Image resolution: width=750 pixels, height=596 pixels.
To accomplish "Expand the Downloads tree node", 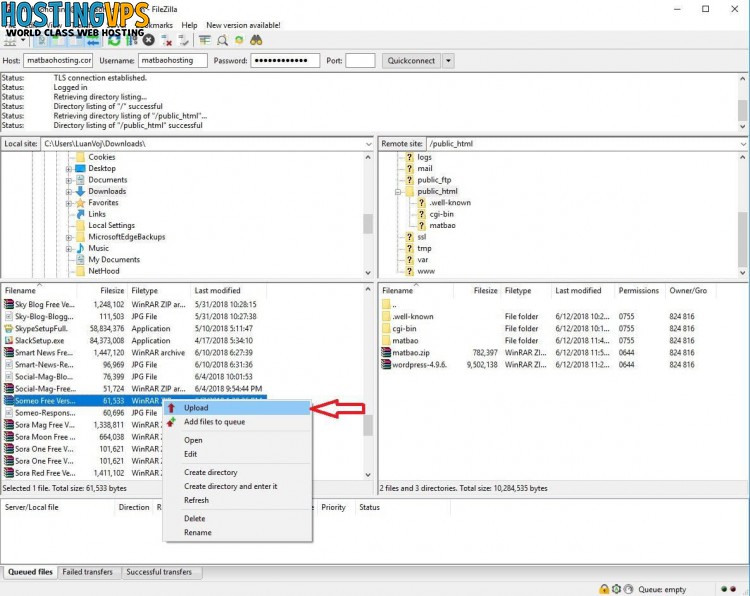I will [x=69, y=192].
